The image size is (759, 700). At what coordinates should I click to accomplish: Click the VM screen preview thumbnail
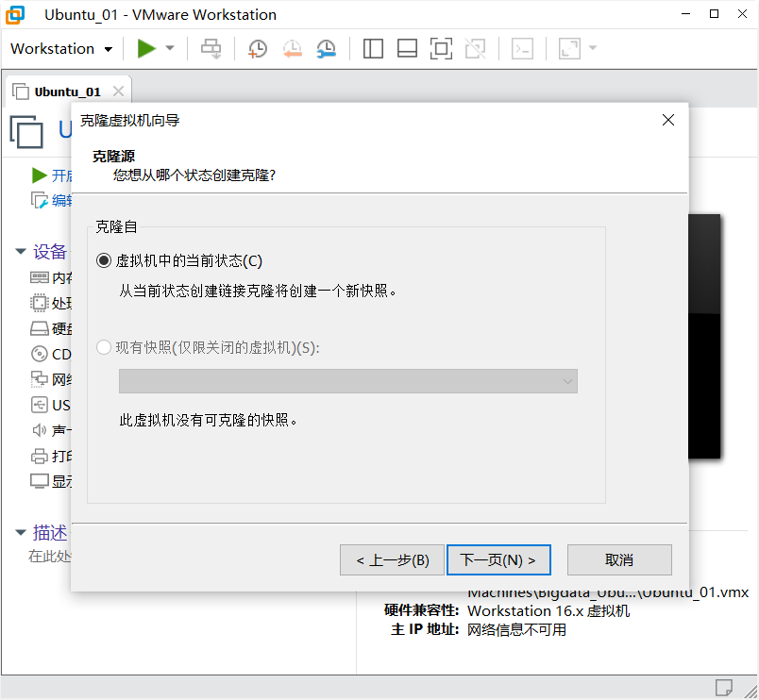click(x=704, y=336)
